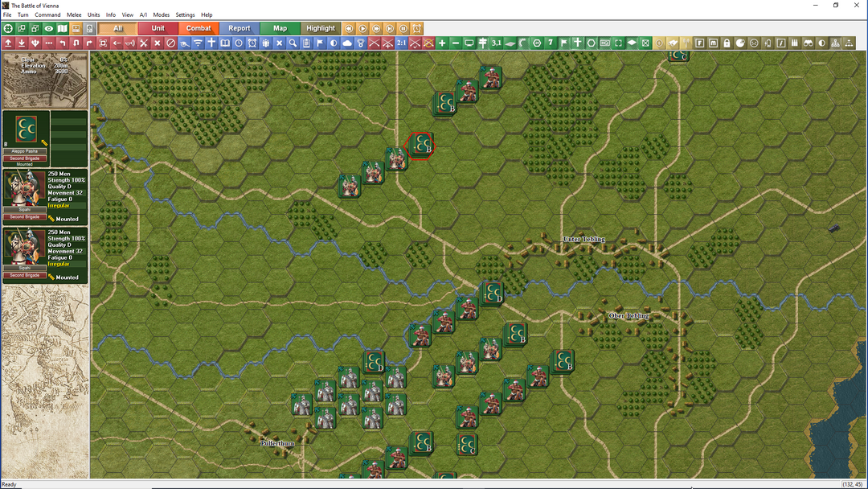The width and height of the screenshot is (868, 489).
Task: Open the Settings menu
Action: click(x=185, y=15)
